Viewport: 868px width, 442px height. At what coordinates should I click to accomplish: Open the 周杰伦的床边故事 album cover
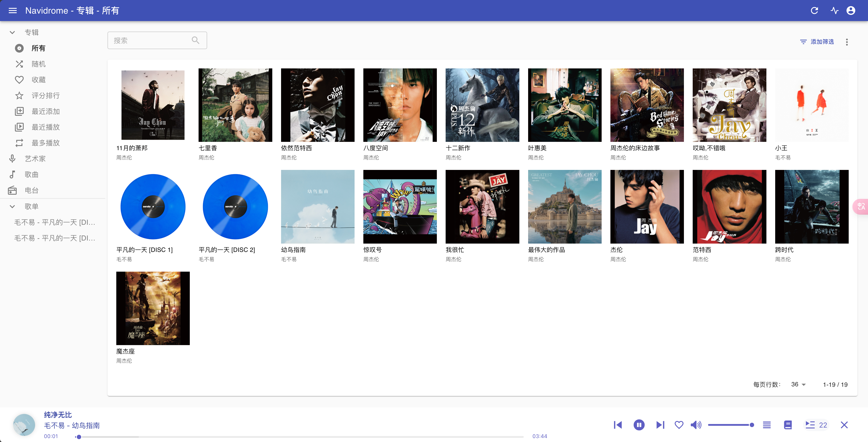[x=647, y=105]
